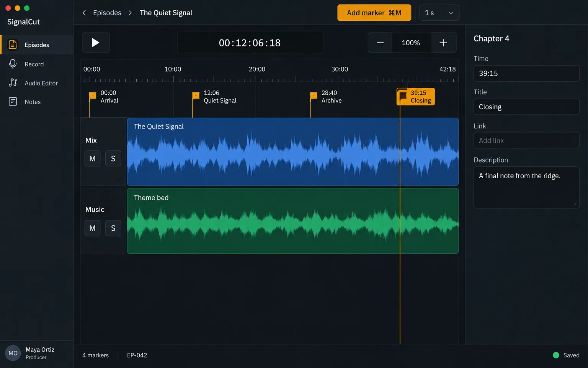Click the timeline ruler at 30:00
This screenshot has width=588, height=368.
pos(340,69)
